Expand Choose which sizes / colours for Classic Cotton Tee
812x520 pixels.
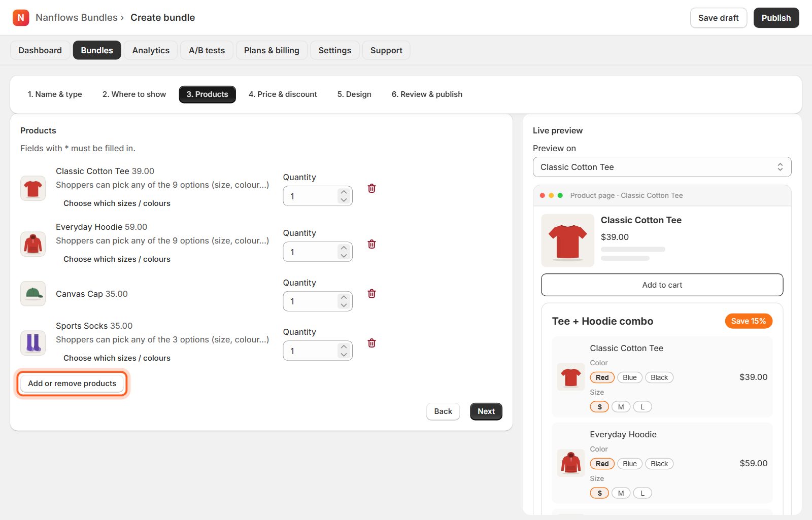(117, 203)
